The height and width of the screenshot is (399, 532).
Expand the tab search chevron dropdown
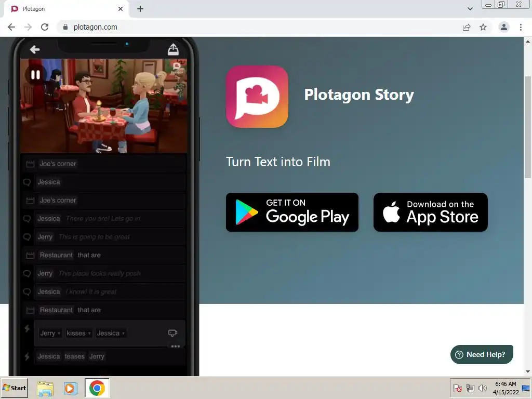tap(470, 9)
